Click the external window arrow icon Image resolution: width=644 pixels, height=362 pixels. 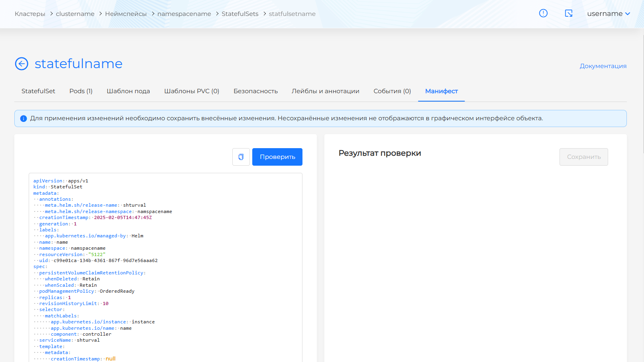(569, 14)
